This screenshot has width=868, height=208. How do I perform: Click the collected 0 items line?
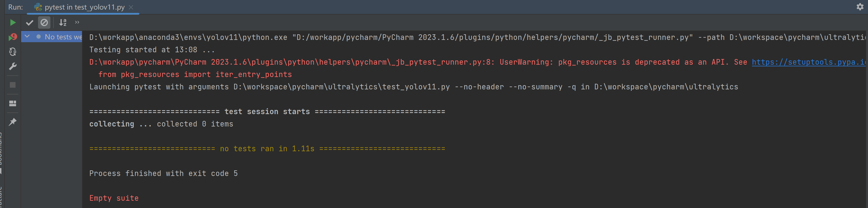pos(161,124)
